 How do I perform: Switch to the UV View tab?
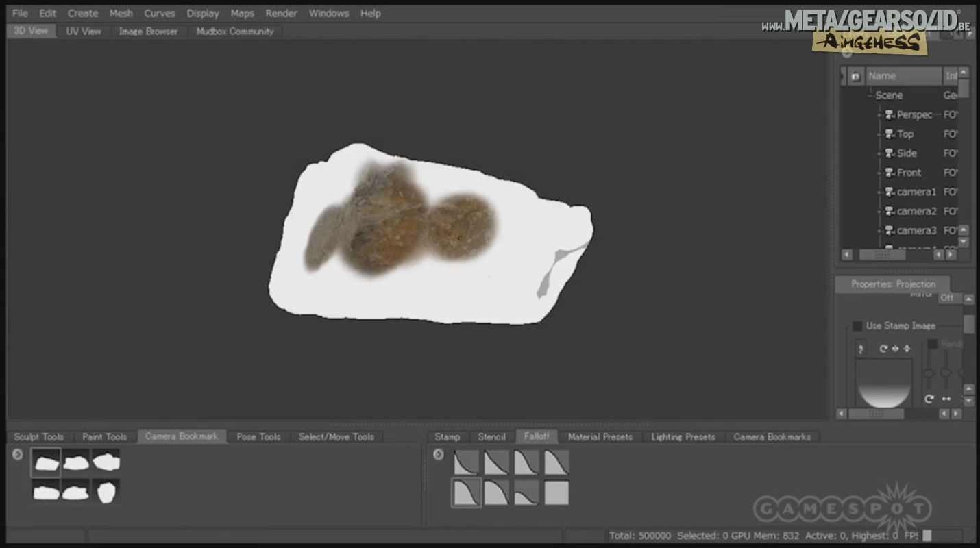coord(84,32)
